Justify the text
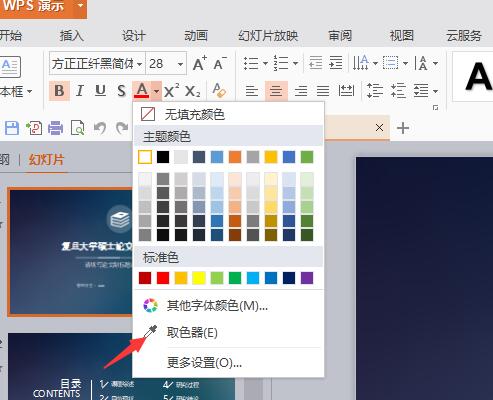Image resolution: width=493 pixels, height=400 pixels. click(323, 91)
